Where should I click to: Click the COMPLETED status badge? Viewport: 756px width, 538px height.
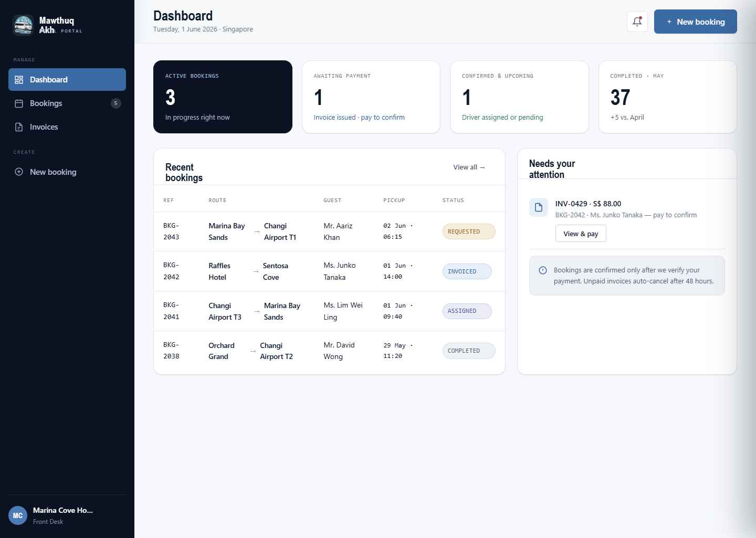pyautogui.click(x=469, y=351)
